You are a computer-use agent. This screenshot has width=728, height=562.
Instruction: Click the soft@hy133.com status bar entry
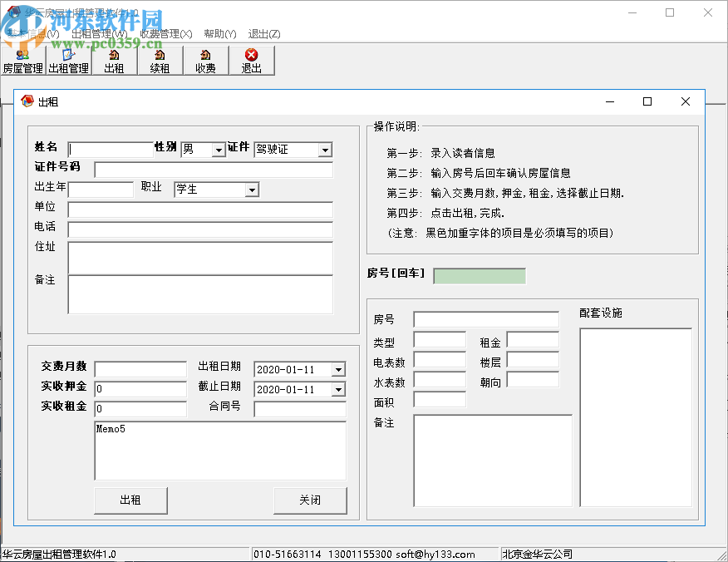coord(435,555)
